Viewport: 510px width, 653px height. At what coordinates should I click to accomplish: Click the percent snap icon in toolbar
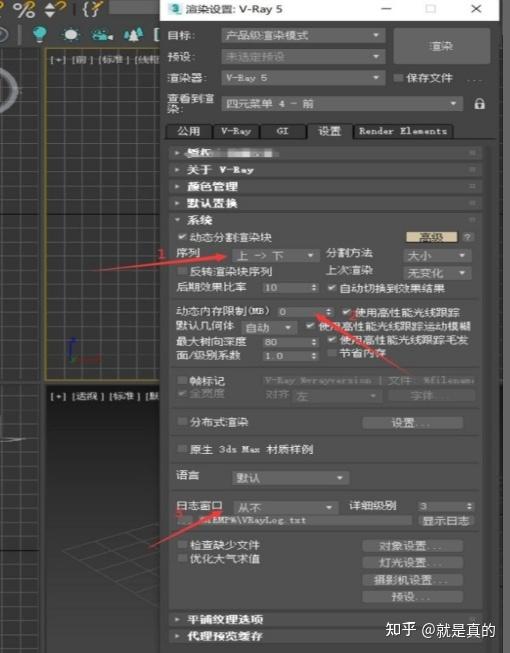pos(25,9)
